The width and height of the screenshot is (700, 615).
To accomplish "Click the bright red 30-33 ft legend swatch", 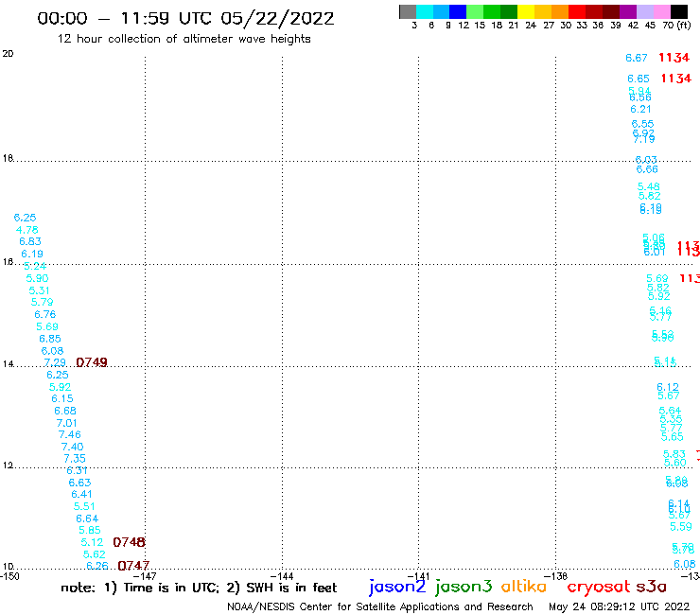I will point(577,11).
